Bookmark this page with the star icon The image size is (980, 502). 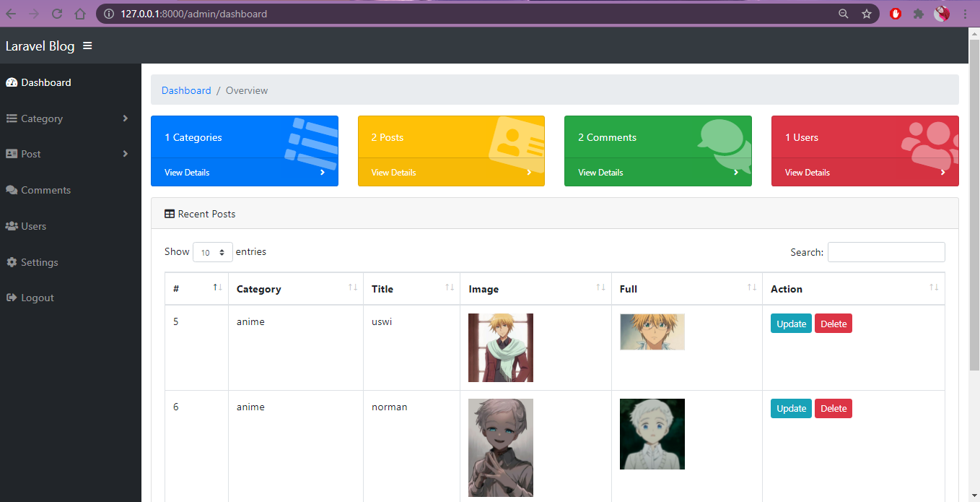(x=867, y=14)
